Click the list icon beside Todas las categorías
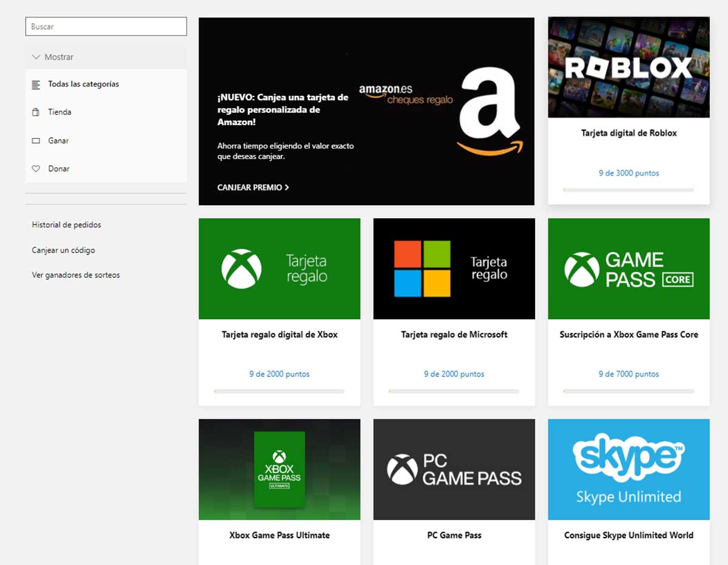 (36, 84)
